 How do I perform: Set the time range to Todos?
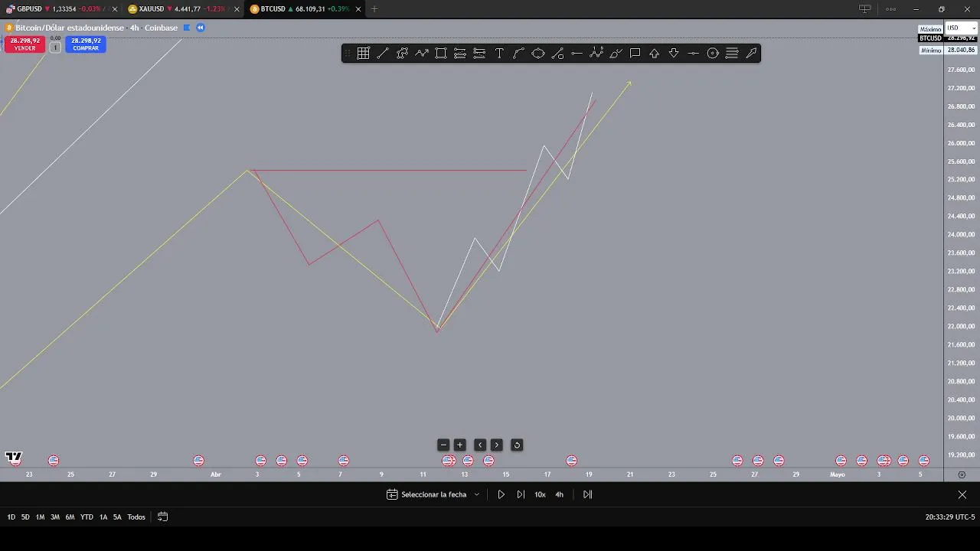[x=136, y=517]
